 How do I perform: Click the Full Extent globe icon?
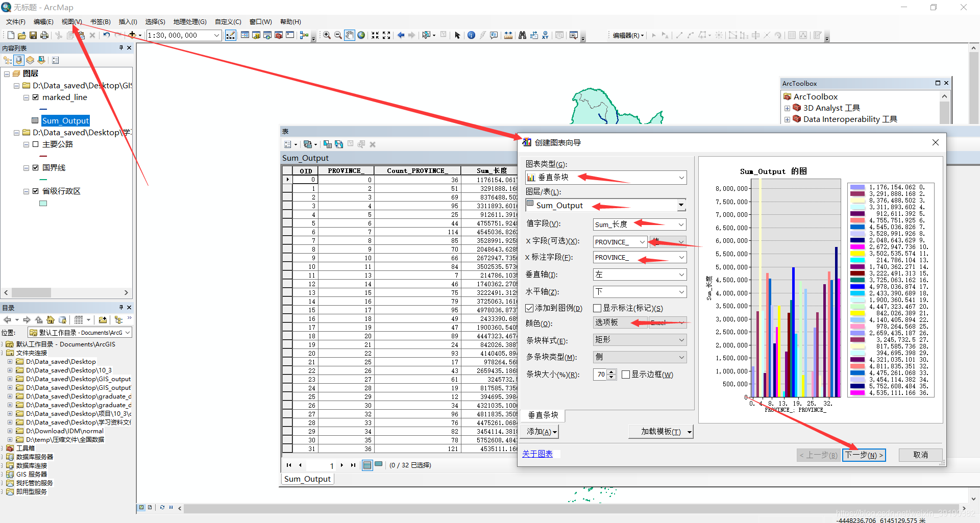(361, 35)
